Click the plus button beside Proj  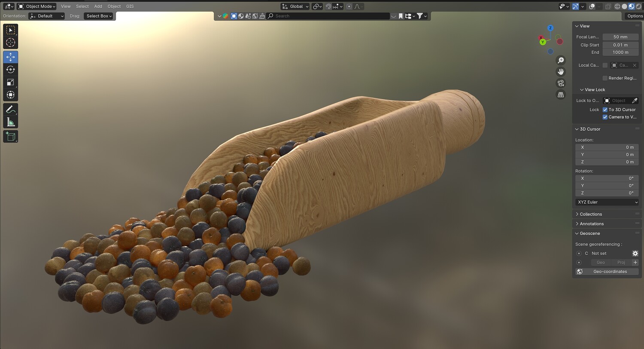tap(635, 263)
